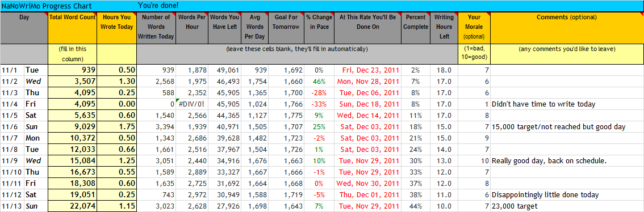Click total word count cell 18,308
This screenshot has height=212, width=644.
pos(72,183)
